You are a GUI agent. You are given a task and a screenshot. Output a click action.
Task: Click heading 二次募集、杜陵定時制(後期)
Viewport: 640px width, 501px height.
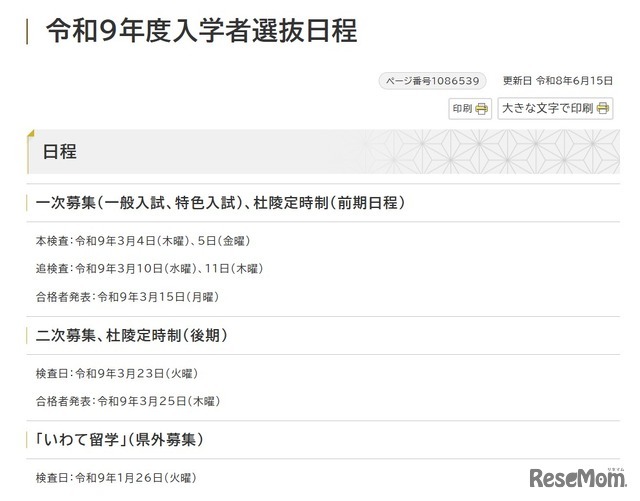tap(131, 336)
